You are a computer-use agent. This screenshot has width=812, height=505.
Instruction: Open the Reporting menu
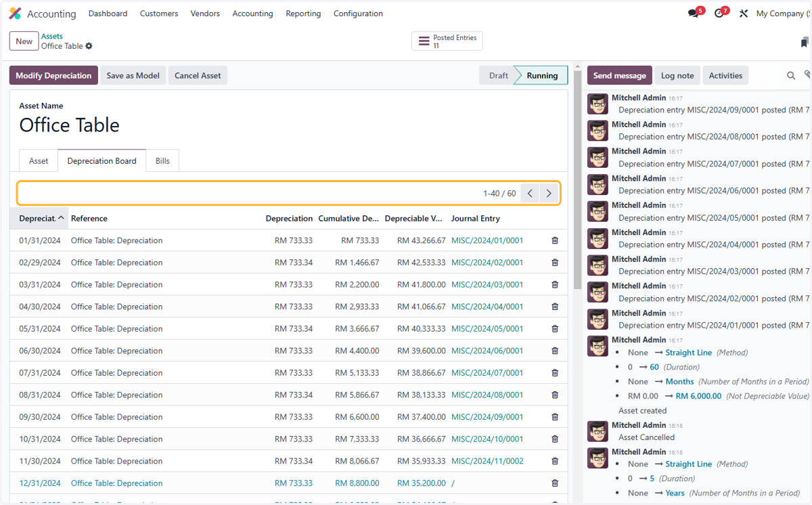[x=303, y=14]
